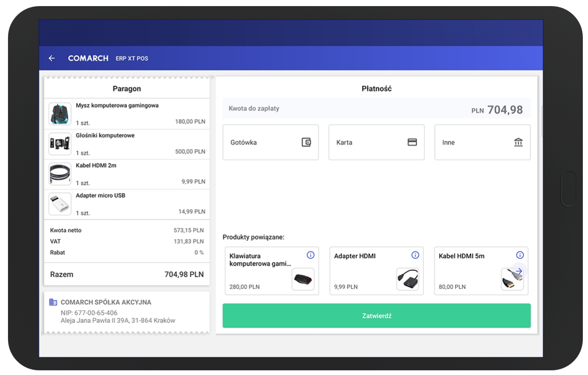Viewport: 588px width, 375px height.
Task: Click the gaming mouse thumbnail in receipt
Action: (x=60, y=114)
